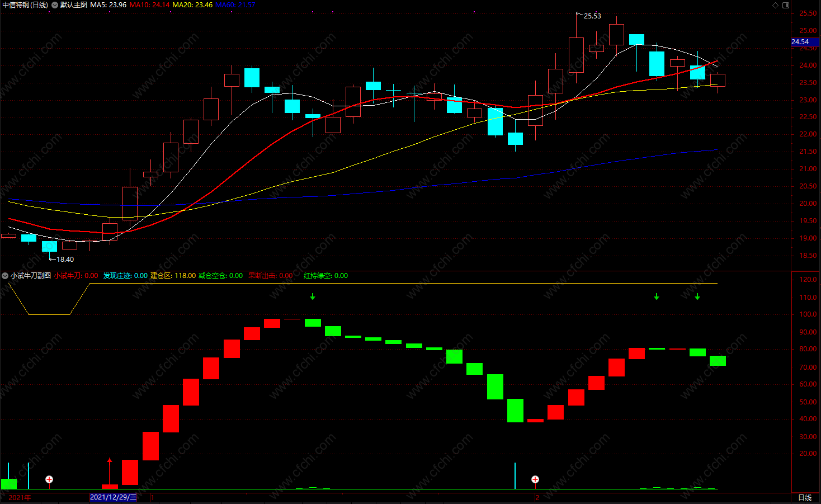Click the 2021年 label on time axis
The width and height of the screenshot is (821, 504).
coord(20,497)
